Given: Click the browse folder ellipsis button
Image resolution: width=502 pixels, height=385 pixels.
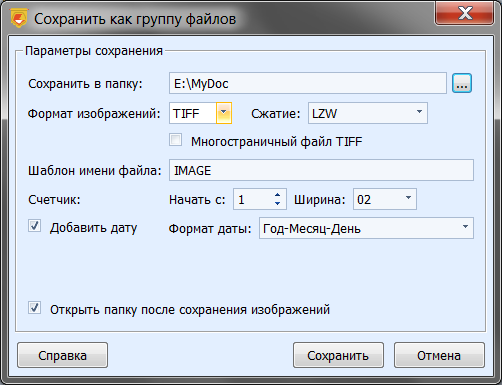Looking at the screenshot, I should click(x=462, y=83).
